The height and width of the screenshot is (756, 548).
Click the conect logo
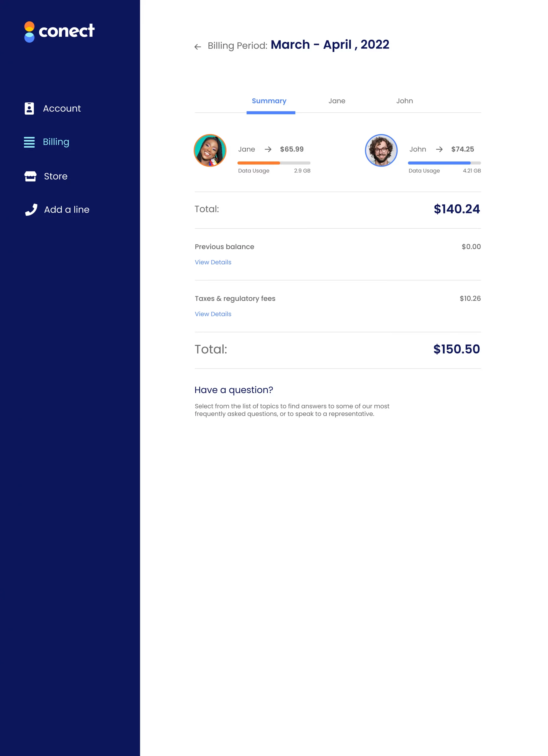click(59, 31)
